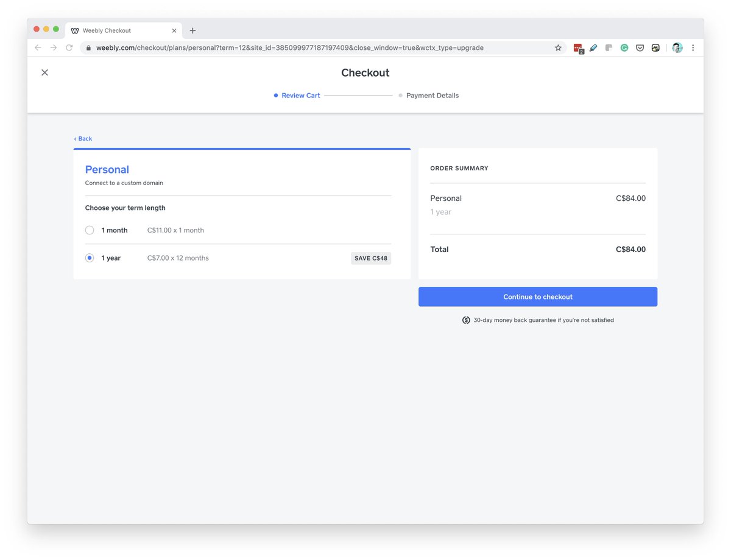731x560 pixels.
Task: Click the Back link
Action: (83, 139)
